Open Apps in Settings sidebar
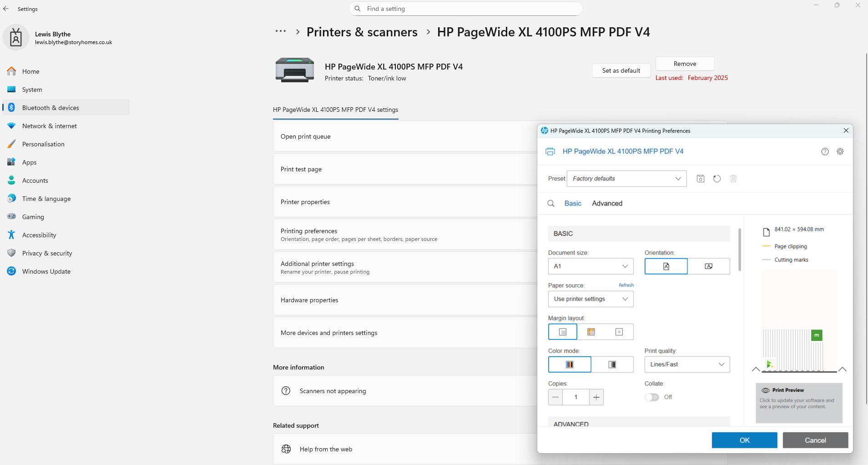This screenshot has width=868, height=465. tap(66, 162)
